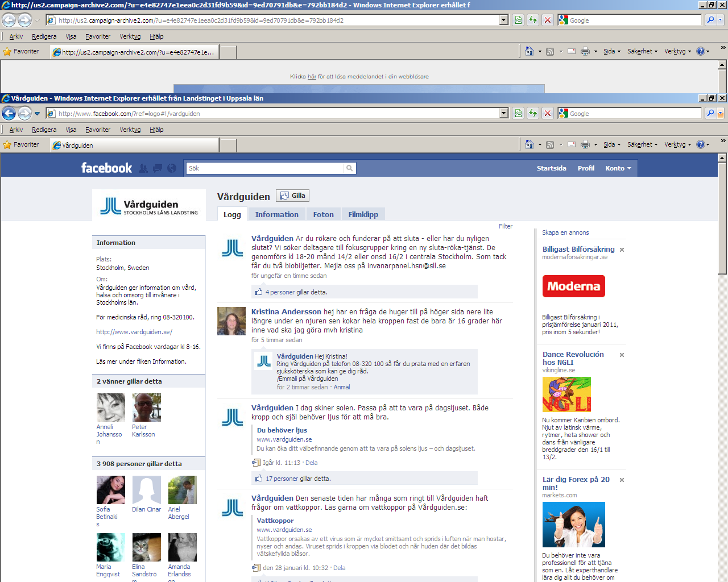The width and height of the screenshot is (728, 582).
Task: Click compatibility view icon in Vårdguiden window
Action: pyautogui.click(x=518, y=113)
